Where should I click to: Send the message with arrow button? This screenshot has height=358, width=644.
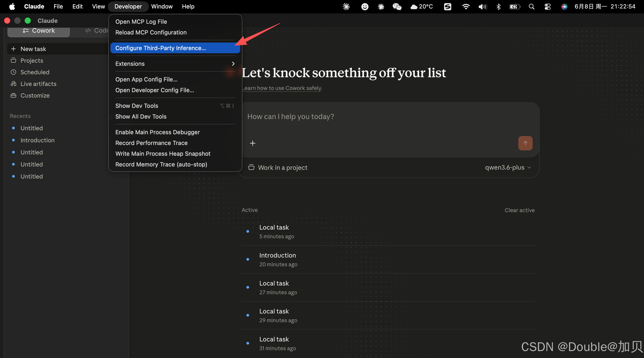pyautogui.click(x=525, y=143)
